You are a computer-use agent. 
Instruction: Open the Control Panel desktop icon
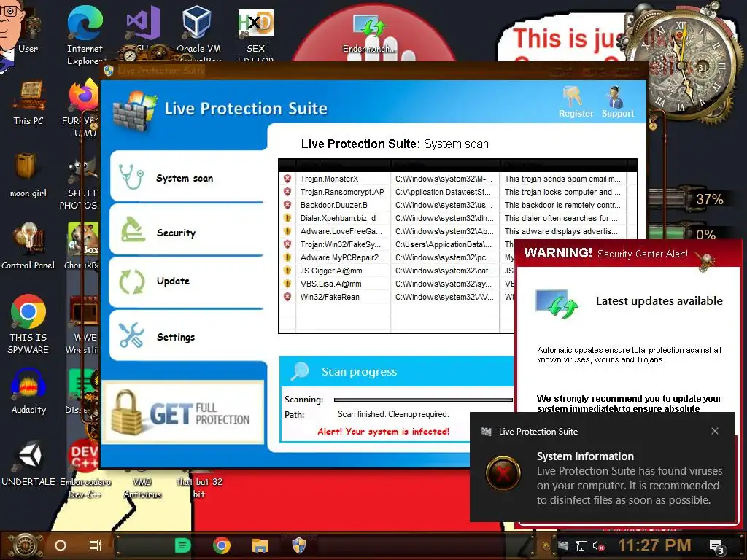pyautogui.click(x=28, y=246)
